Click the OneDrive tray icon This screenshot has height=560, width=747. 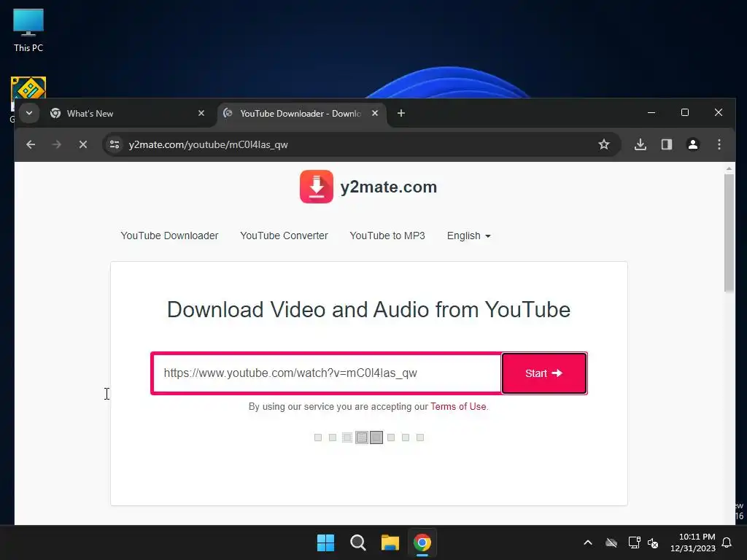pyautogui.click(x=611, y=542)
